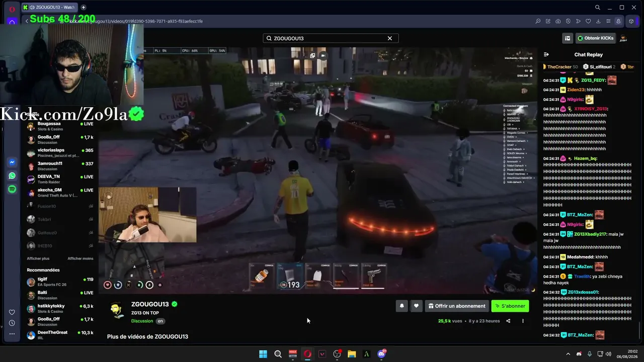The height and width of the screenshot is (362, 644).
Task: Open the browser downloads icon
Action: point(598,21)
